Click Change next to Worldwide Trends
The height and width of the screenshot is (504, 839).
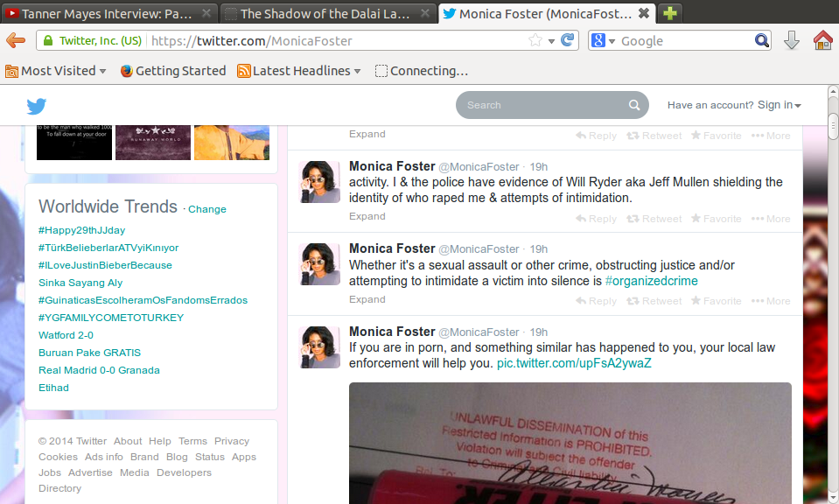tap(207, 209)
